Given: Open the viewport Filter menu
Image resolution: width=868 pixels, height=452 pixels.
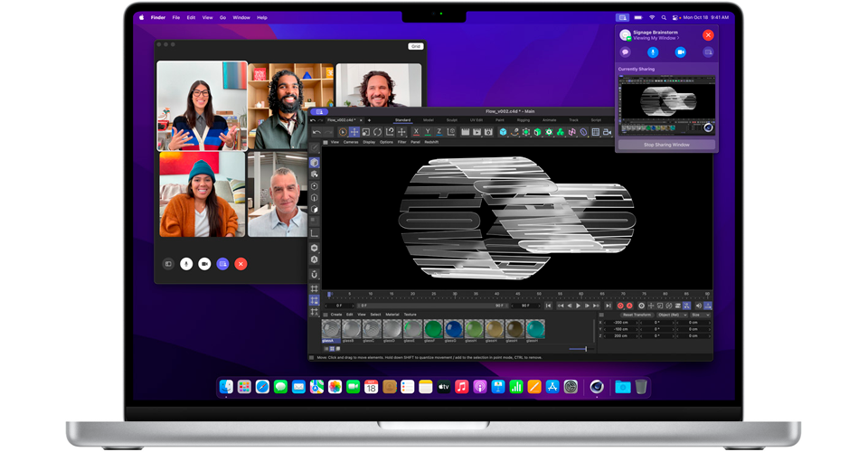Looking at the screenshot, I should 401,142.
